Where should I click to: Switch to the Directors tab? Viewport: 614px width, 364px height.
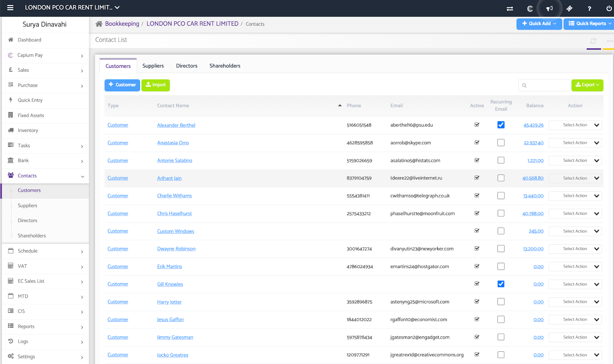click(187, 66)
